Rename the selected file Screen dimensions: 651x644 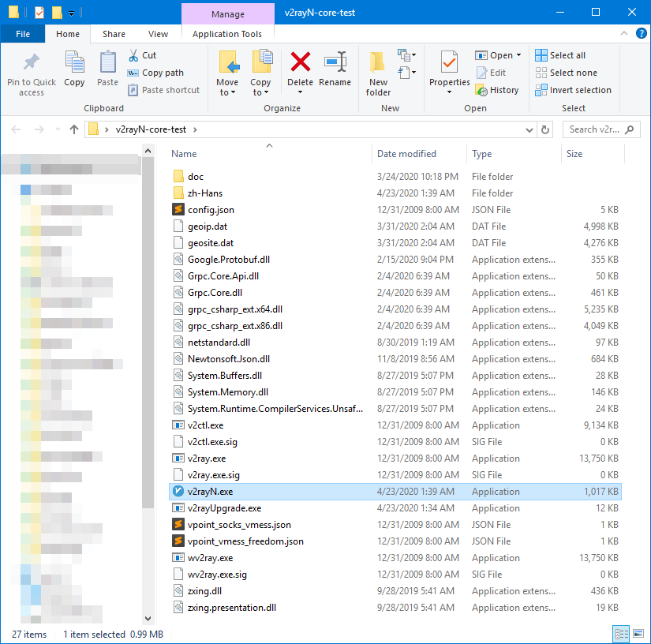tap(335, 69)
